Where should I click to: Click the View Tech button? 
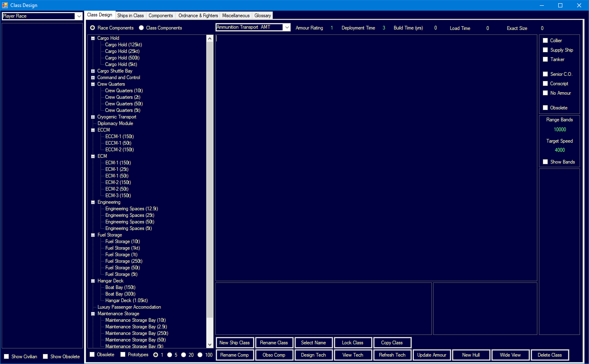[x=353, y=355]
